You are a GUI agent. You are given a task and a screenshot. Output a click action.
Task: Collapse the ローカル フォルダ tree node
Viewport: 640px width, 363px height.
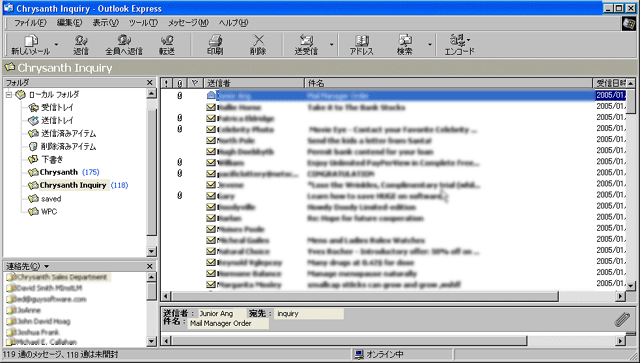click(x=9, y=95)
